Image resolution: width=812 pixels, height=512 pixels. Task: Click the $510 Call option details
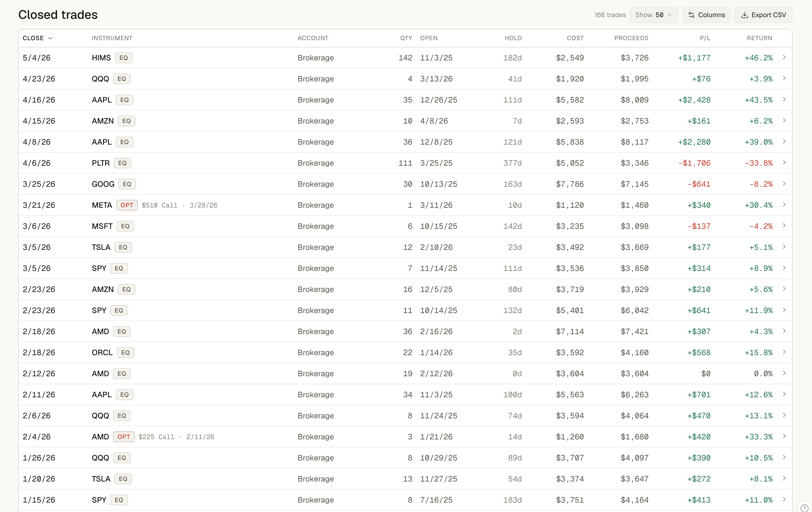[x=179, y=205]
